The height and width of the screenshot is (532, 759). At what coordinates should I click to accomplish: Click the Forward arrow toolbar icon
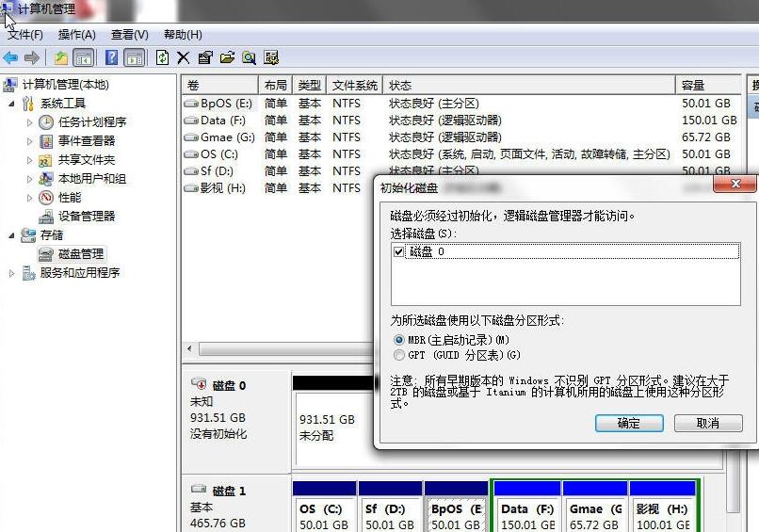[x=32, y=58]
